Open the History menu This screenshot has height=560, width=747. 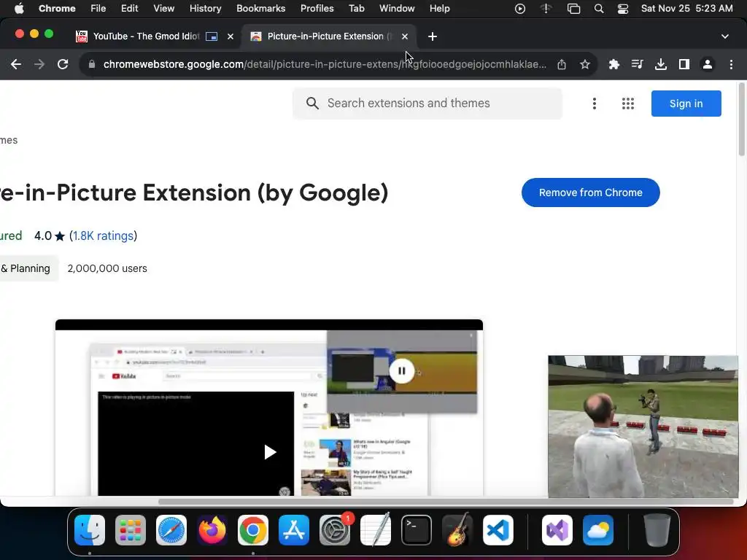coord(205,9)
